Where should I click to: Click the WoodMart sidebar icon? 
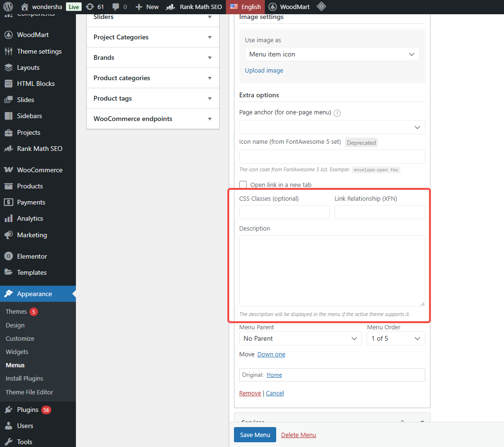9,34
